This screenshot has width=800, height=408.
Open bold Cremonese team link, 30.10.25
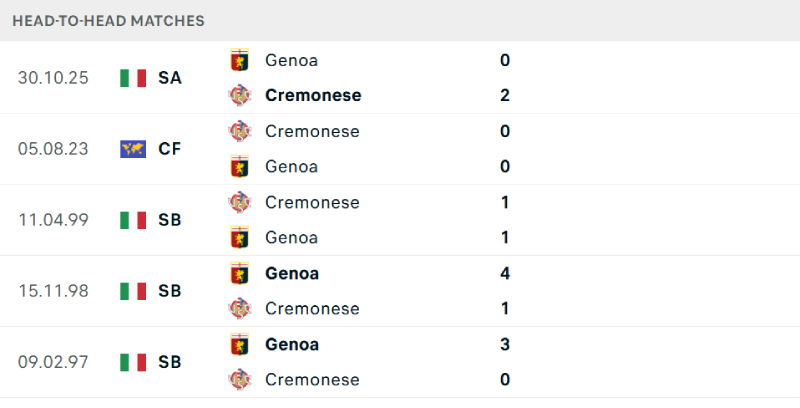(x=313, y=95)
